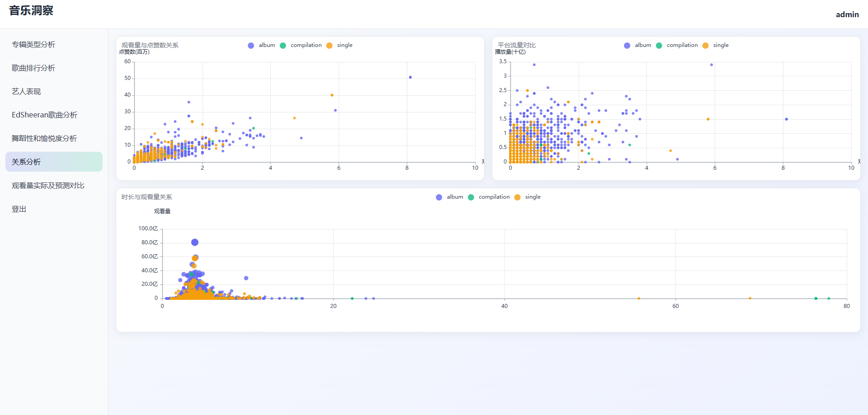This screenshot has height=415, width=868.
Task: Open 观看量实际及预测对比 page
Action: click(48, 185)
